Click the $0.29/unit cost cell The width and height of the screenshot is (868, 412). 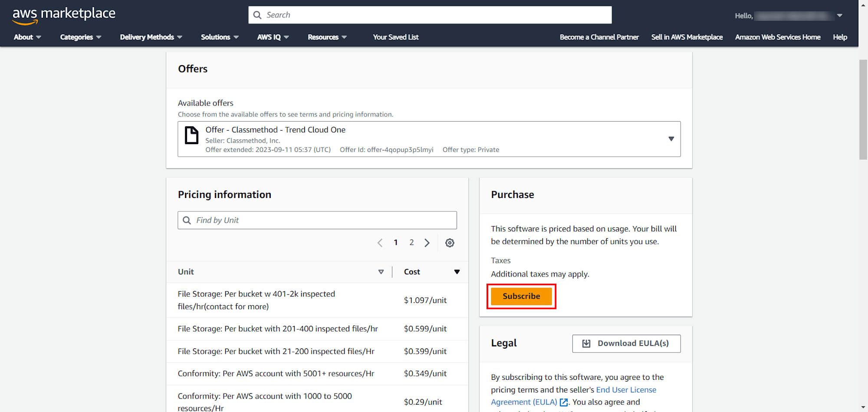point(423,402)
